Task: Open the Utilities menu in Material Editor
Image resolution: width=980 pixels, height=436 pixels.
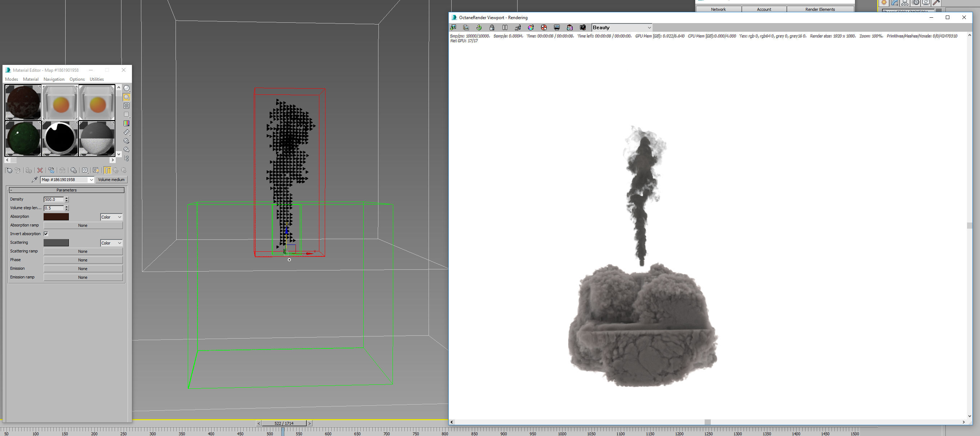Action: 97,79
